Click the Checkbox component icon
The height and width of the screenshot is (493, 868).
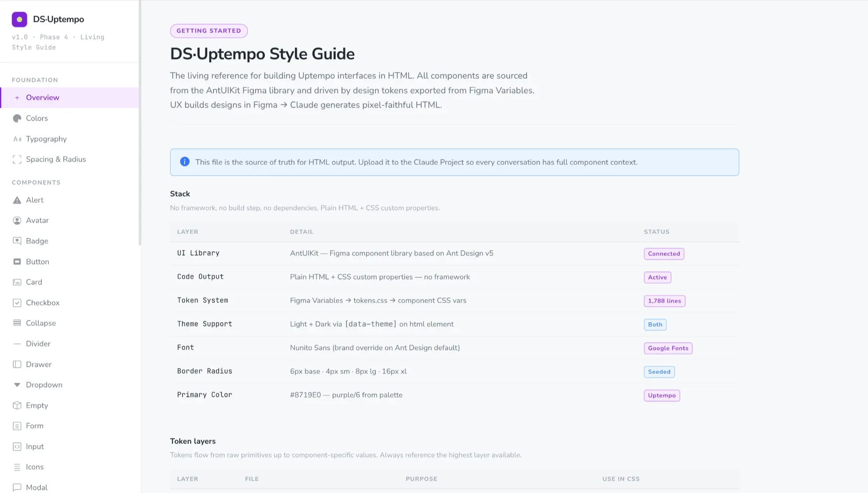tap(17, 303)
